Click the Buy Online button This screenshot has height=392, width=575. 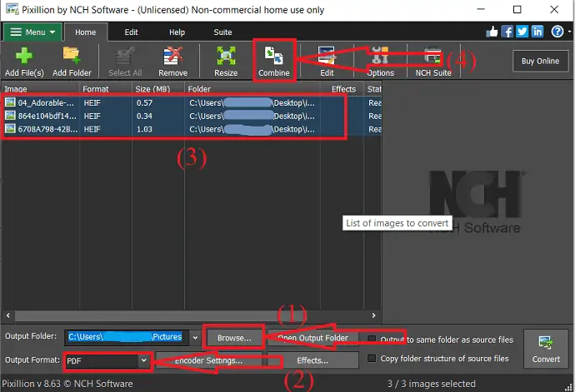[540, 61]
